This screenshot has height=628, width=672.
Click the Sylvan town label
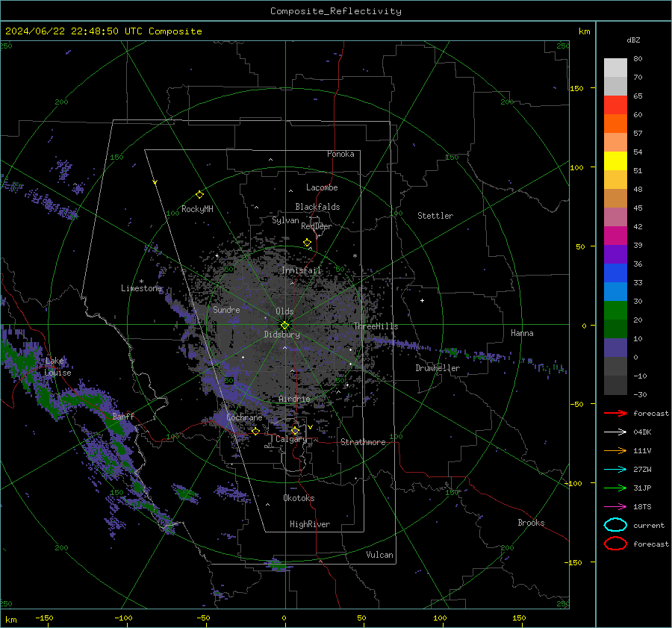coord(285,220)
